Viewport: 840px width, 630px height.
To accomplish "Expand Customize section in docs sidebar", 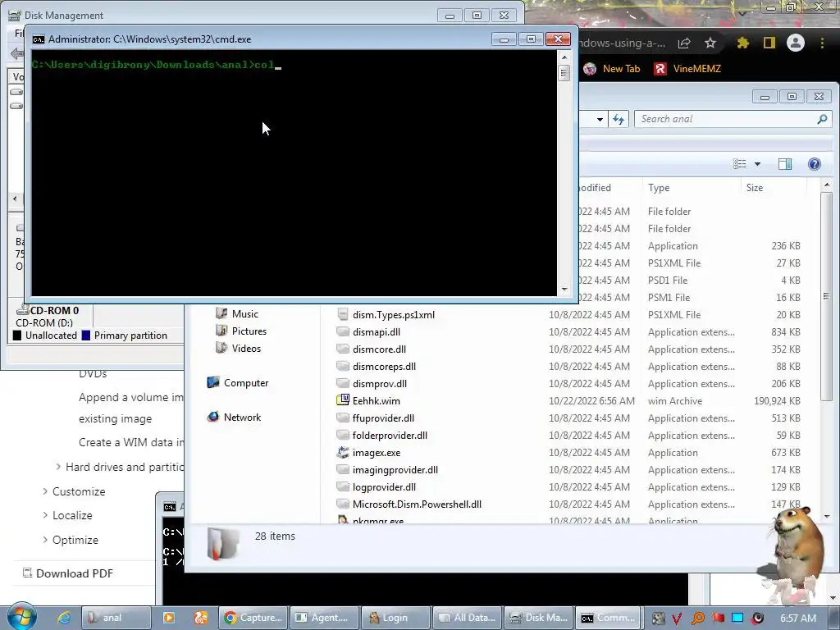I will click(x=45, y=491).
